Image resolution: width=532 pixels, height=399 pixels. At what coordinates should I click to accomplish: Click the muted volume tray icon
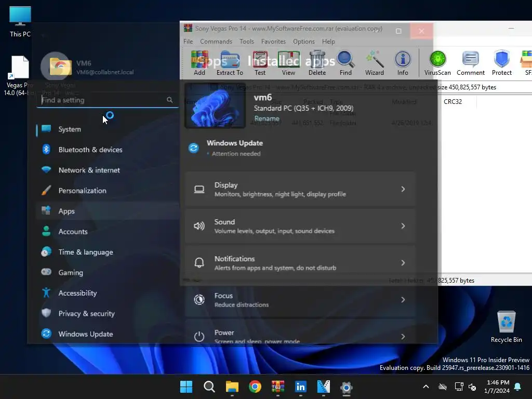(472, 387)
